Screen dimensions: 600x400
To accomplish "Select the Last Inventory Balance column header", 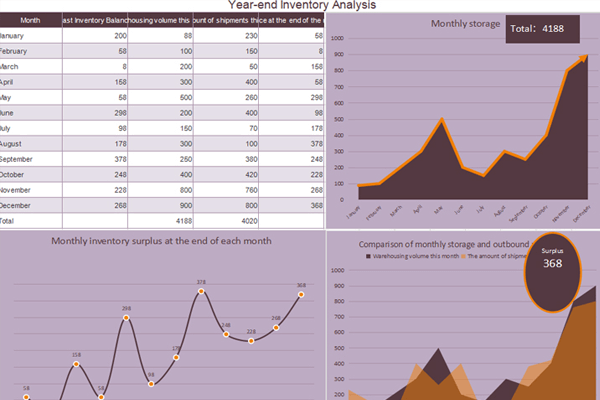I will click(x=95, y=19).
